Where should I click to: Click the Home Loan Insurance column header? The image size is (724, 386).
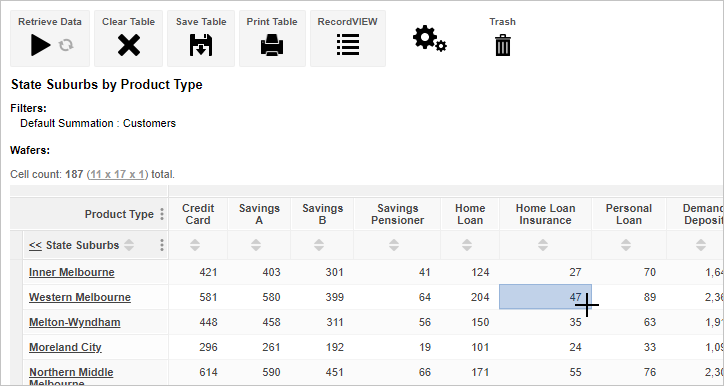(545, 214)
